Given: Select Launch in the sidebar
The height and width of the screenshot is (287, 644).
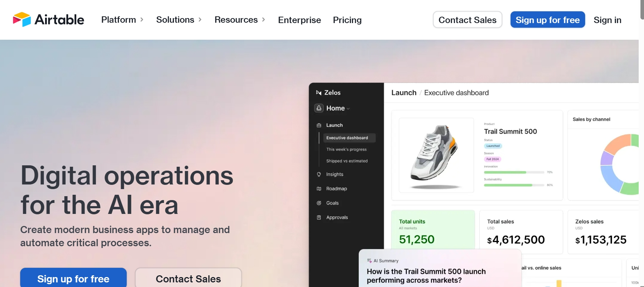Looking at the screenshot, I should point(334,125).
